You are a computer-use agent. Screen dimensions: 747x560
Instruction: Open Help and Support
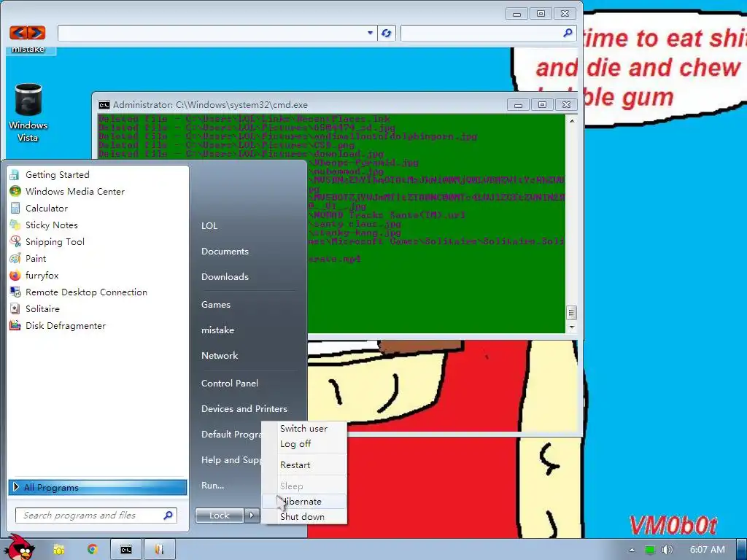coord(231,460)
